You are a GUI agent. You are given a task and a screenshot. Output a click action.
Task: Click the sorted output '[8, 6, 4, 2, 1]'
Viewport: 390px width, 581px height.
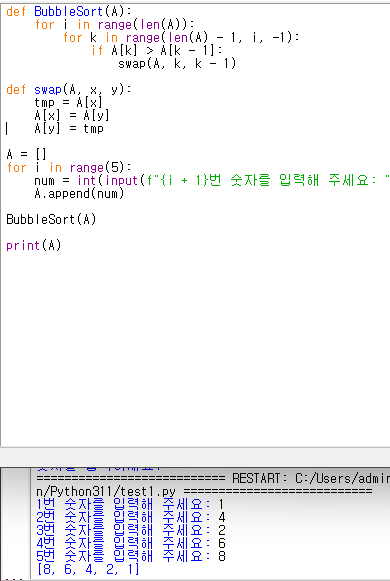(x=88, y=569)
